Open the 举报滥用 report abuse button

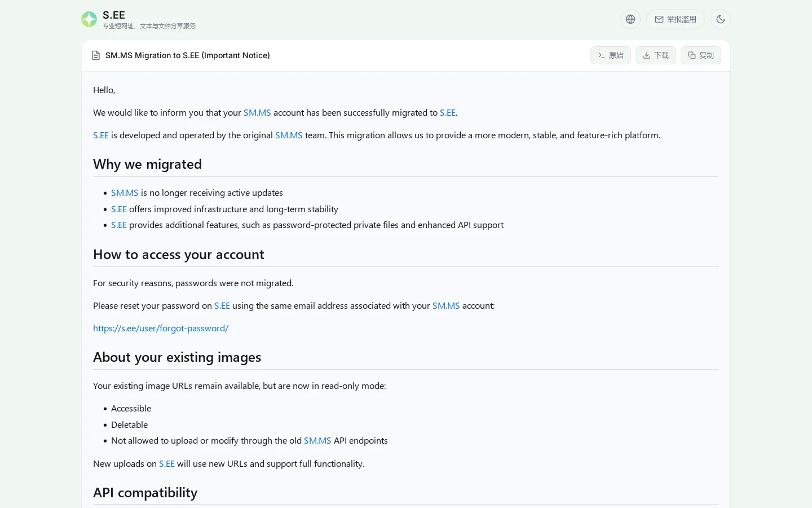676,19
